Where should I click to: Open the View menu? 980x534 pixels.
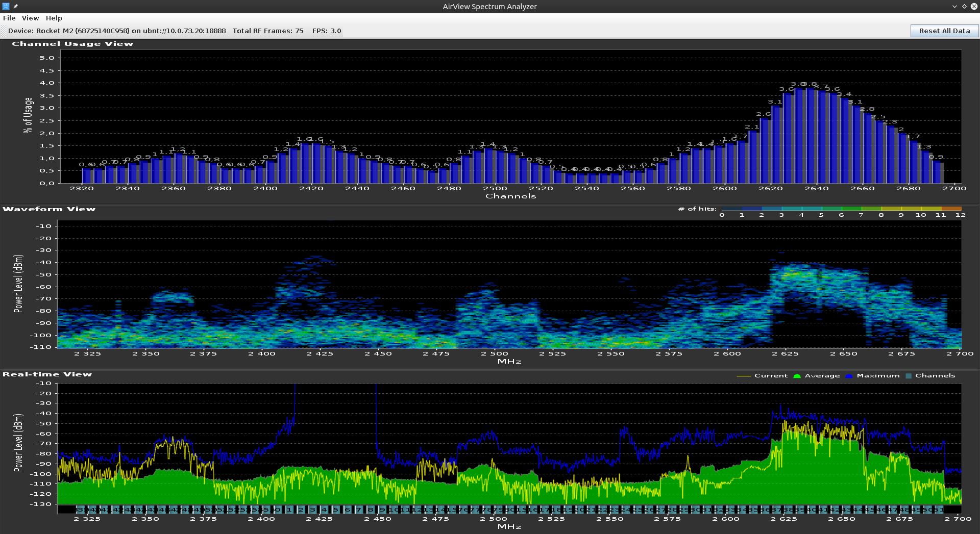[x=30, y=18]
